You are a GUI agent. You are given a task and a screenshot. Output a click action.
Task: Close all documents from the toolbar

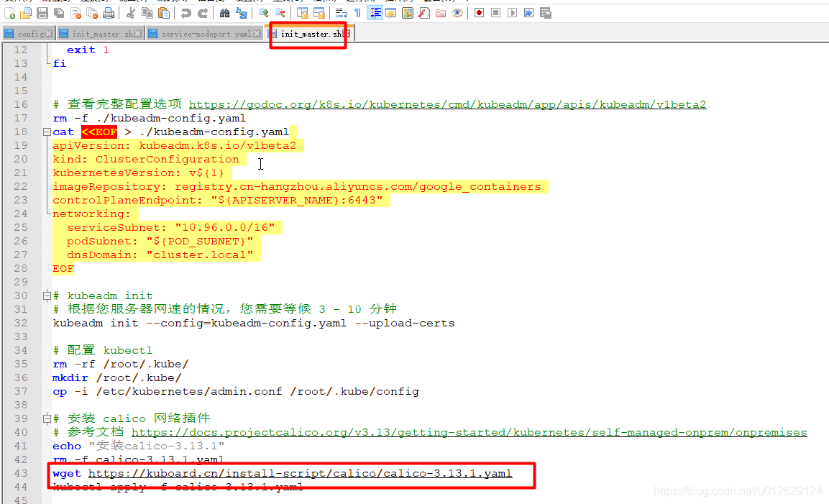92,13
